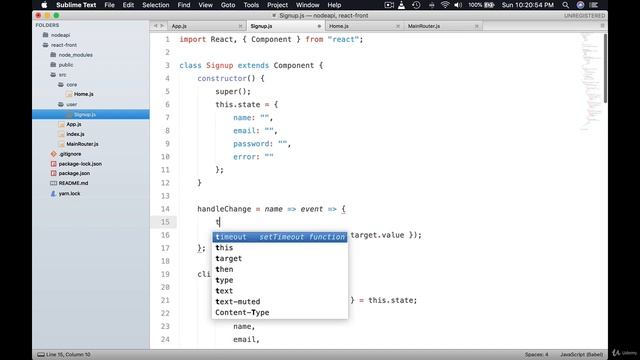
Task: Open the Tools menu
Action: [x=251, y=5]
